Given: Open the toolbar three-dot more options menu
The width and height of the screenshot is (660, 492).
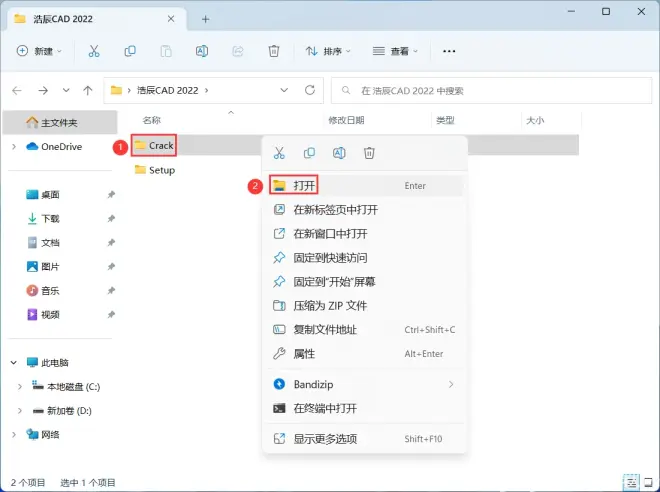Looking at the screenshot, I should pyautogui.click(x=449, y=51).
